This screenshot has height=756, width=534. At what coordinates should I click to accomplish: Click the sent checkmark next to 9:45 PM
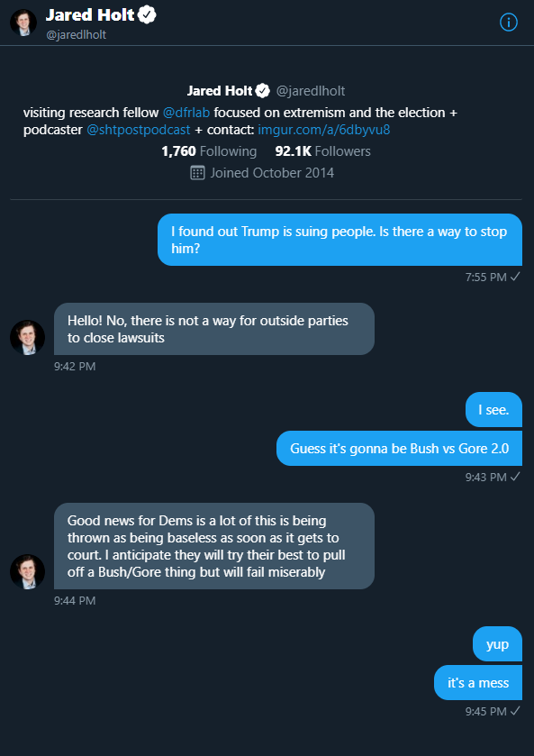(515, 711)
